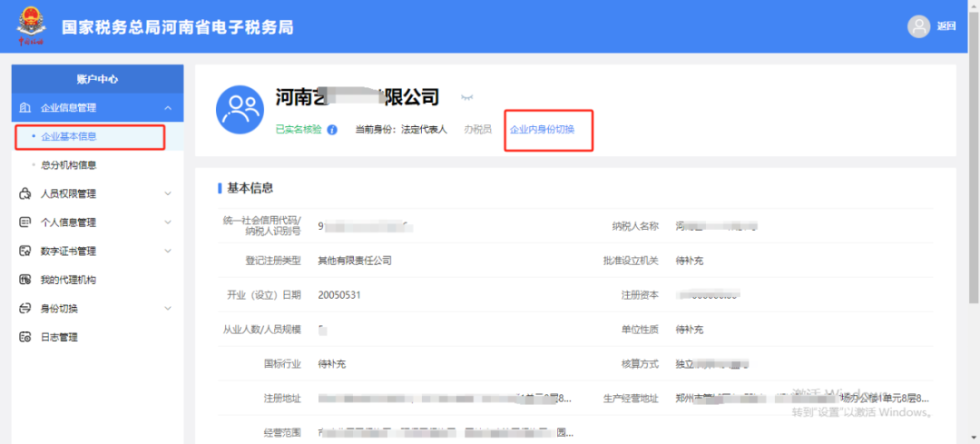Click the 当前身份: 法定代表人 text
The image size is (980, 444).
(401, 130)
